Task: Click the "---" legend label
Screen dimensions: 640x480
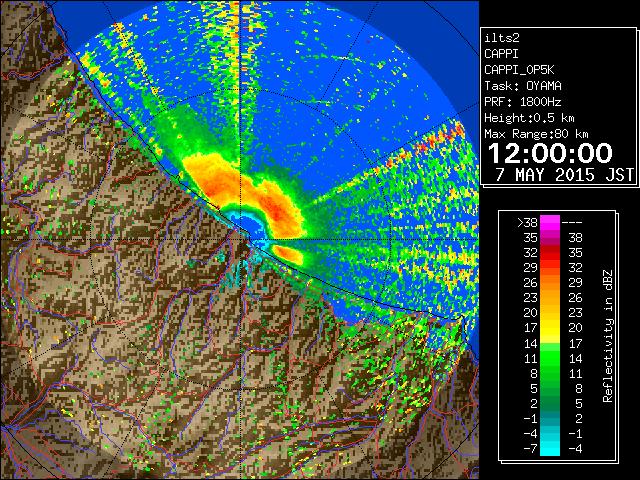Action: coord(572,222)
